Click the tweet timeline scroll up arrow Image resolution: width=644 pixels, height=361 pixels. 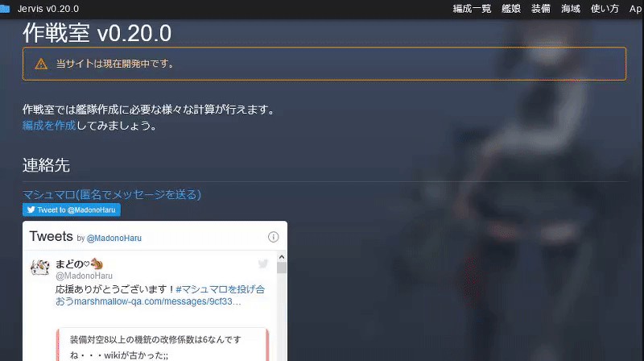coord(282,257)
